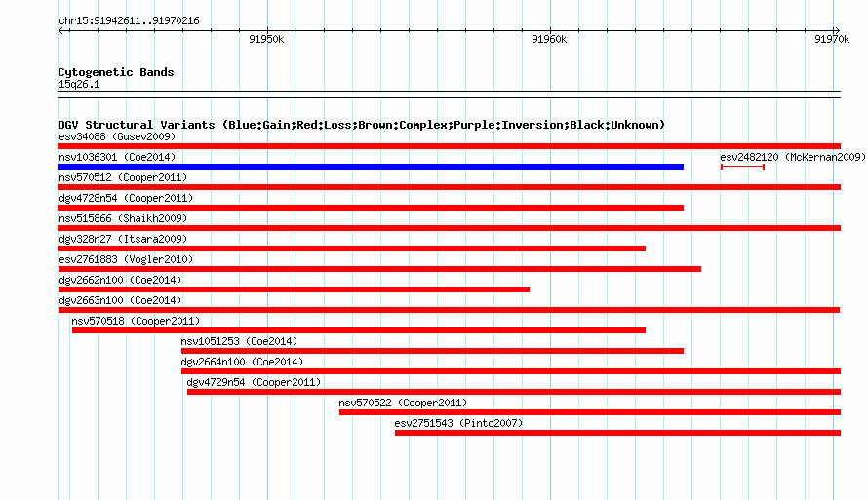Click the ruler's right arrow end
The height and width of the screenshot is (500, 868).
click(837, 31)
